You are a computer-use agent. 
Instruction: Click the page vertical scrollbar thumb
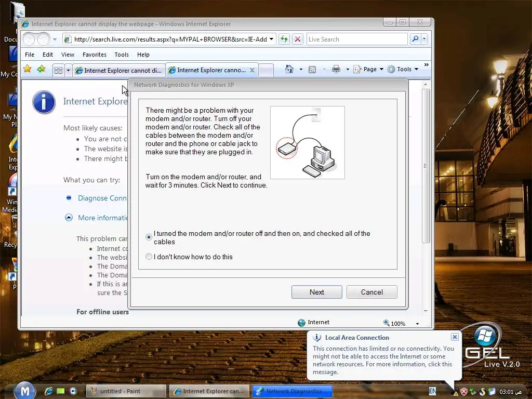coord(426,166)
